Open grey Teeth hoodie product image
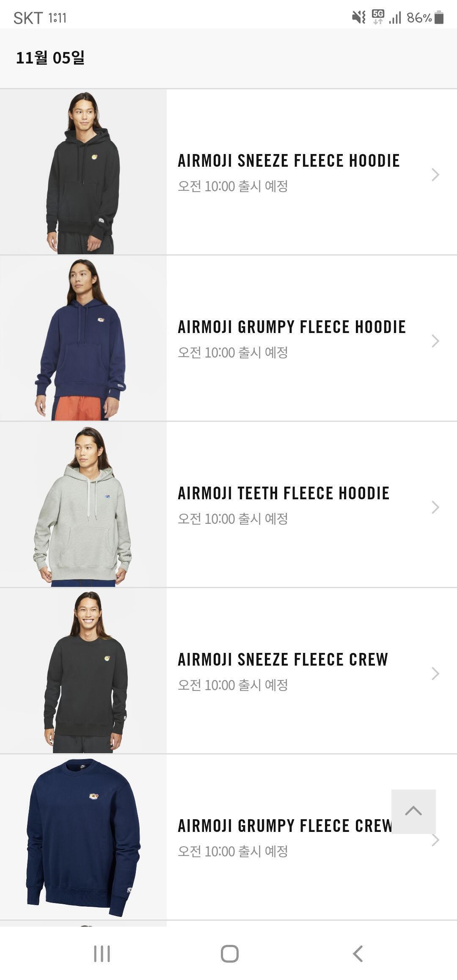 coord(83,504)
